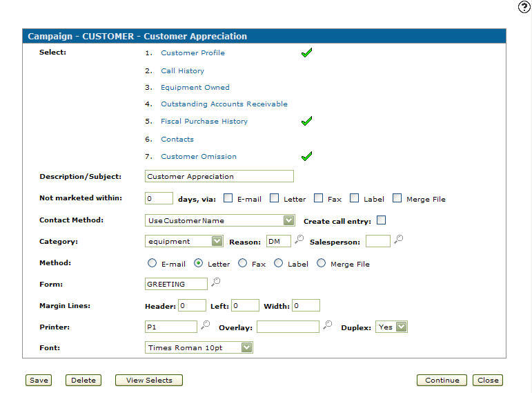532x393 pixels.
Task: Click the View Selects button
Action: point(149,380)
